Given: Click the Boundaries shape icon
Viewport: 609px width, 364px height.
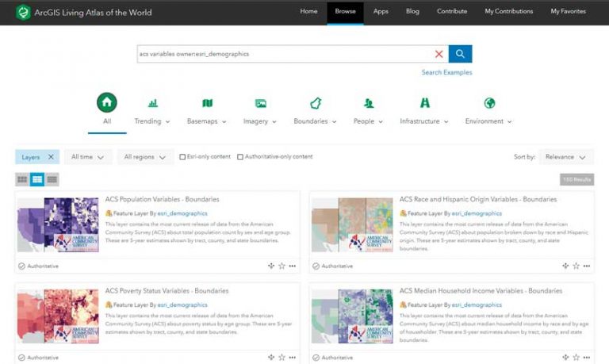Looking at the screenshot, I should tap(316, 103).
